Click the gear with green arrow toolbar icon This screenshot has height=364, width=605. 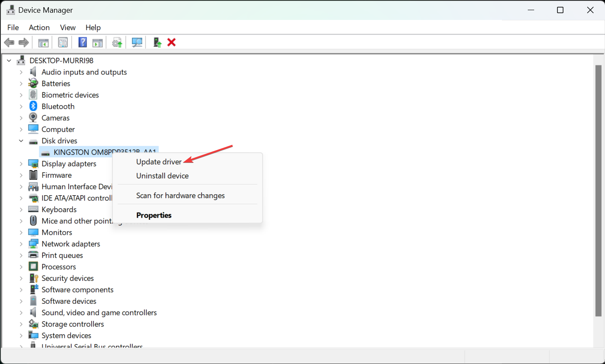tap(117, 42)
